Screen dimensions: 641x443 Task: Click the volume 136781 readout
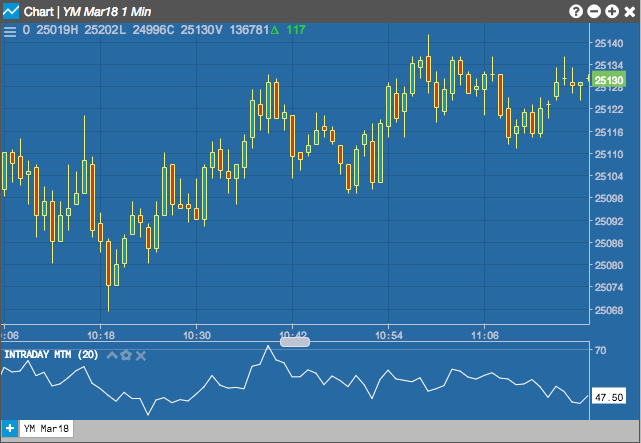pos(249,30)
